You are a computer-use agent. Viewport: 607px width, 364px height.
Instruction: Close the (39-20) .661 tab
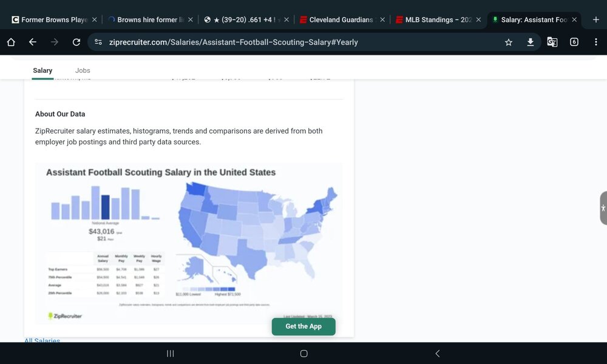pyautogui.click(x=287, y=20)
